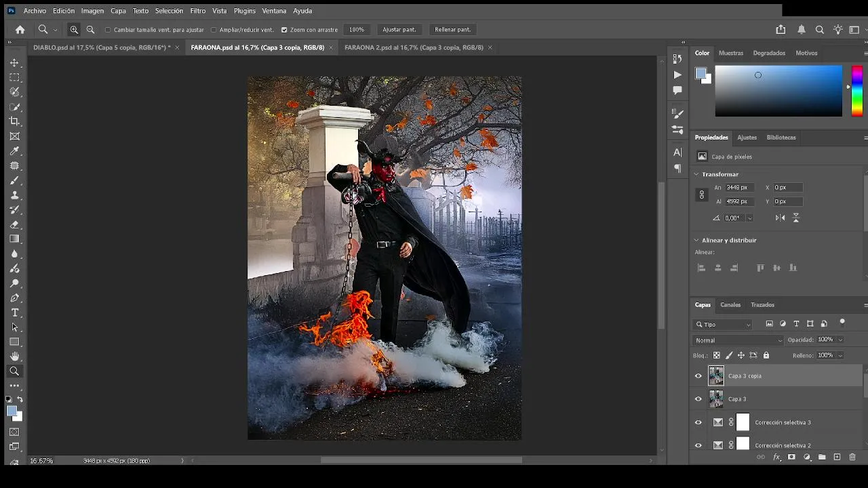Switch to the FARAONA 2.psd document tab

coord(414,47)
